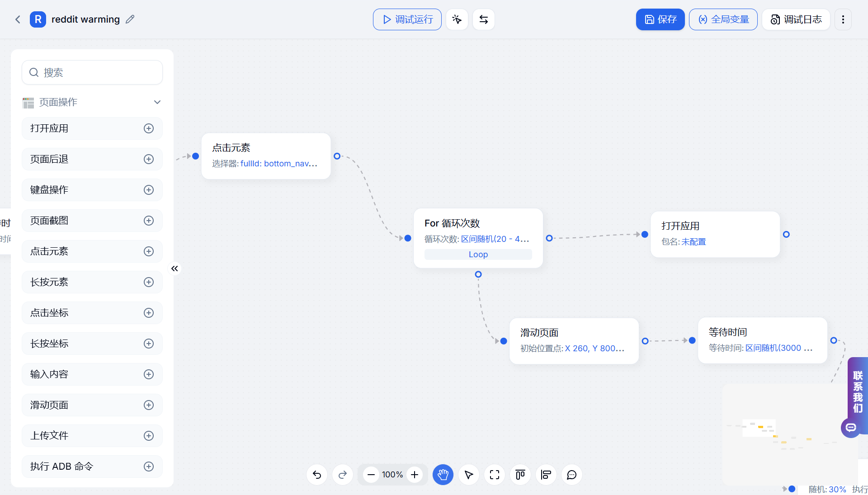This screenshot has height=495, width=868.
Task: Click the 保存 save button
Action: [x=660, y=19]
